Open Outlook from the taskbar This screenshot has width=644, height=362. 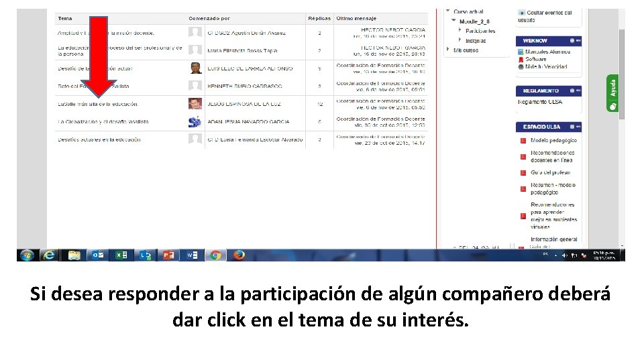click(x=98, y=255)
